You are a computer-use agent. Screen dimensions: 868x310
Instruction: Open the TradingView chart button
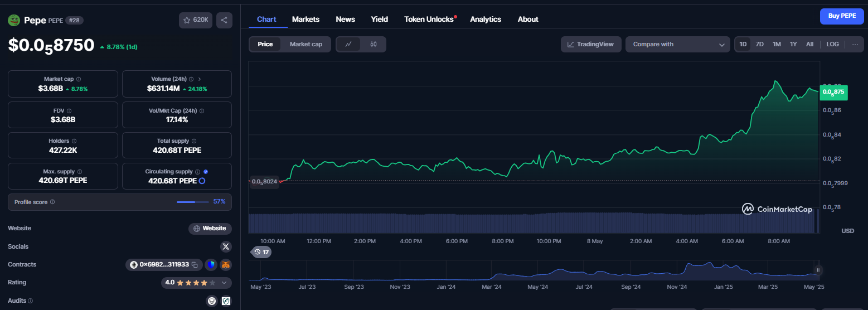(591, 44)
